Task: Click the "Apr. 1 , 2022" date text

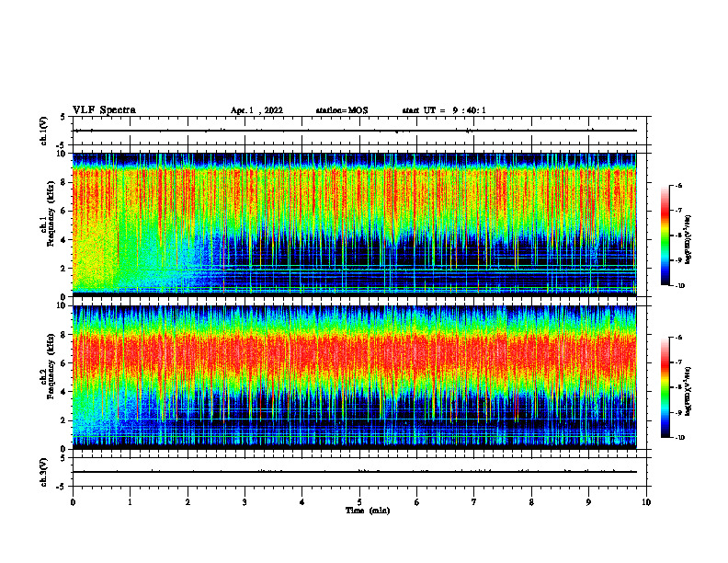Action: [256, 110]
